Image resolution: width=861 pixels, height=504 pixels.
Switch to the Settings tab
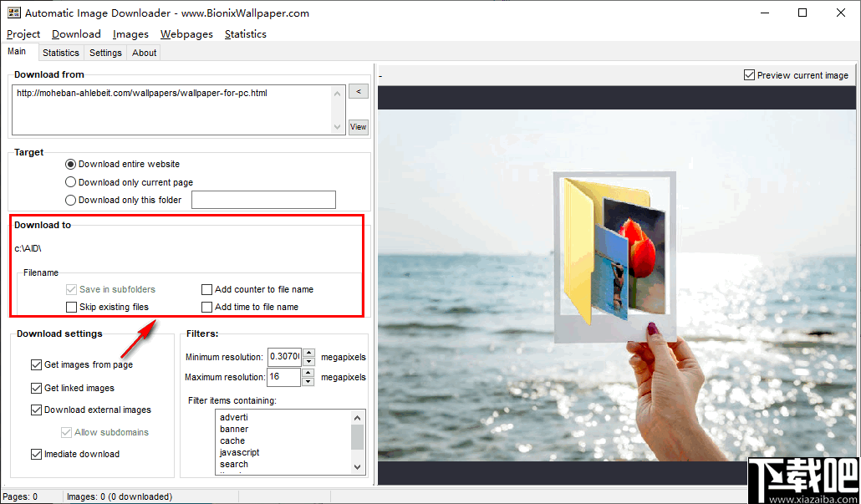click(x=104, y=52)
